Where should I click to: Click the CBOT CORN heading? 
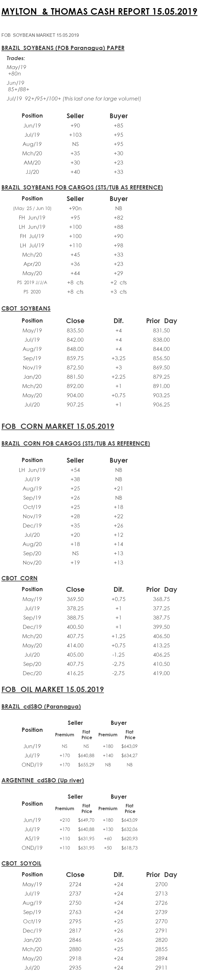pyautogui.click(x=19, y=578)
